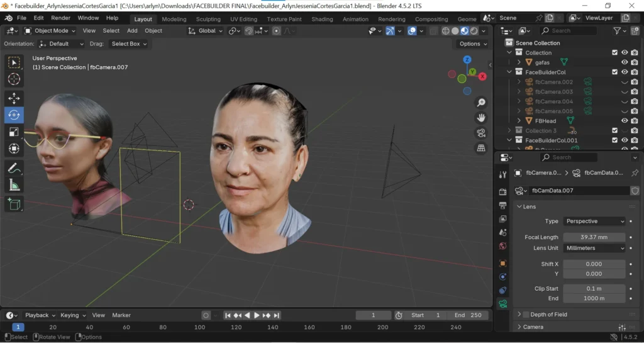
Task: Enable the Depth of Field checkbox
Action: pyautogui.click(x=526, y=315)
